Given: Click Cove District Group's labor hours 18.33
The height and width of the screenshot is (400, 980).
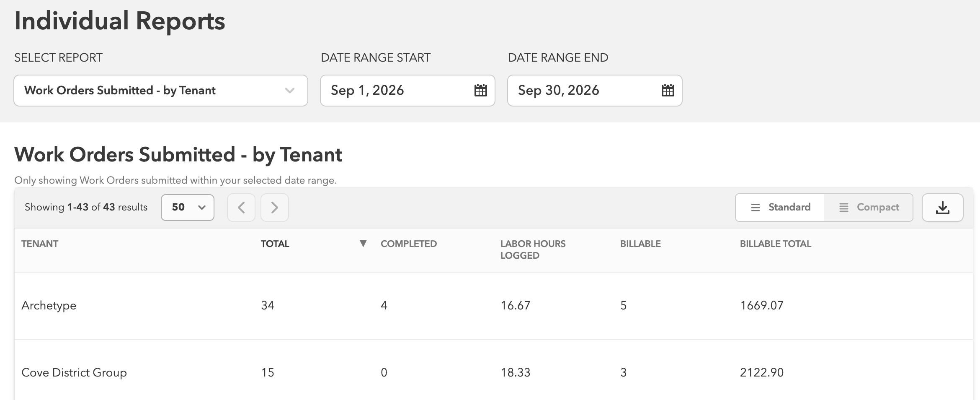Looking at the screenshot, I should (x=516, y=372).
